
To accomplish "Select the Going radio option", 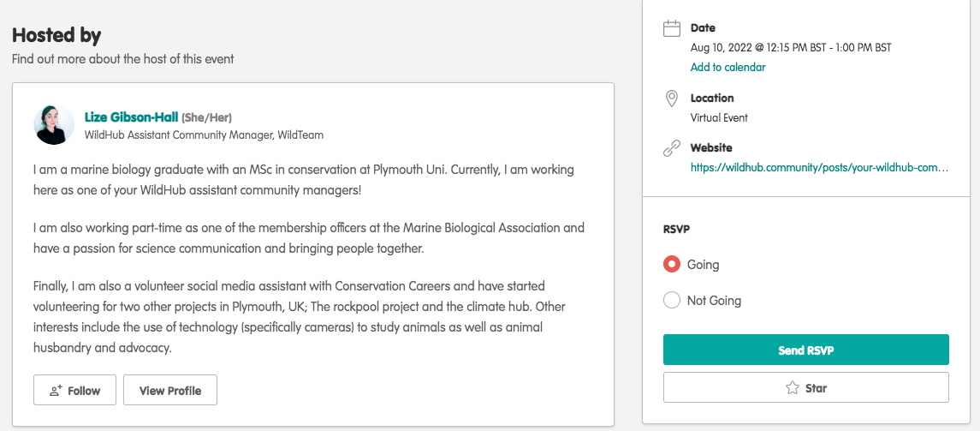I will (672, 265).
